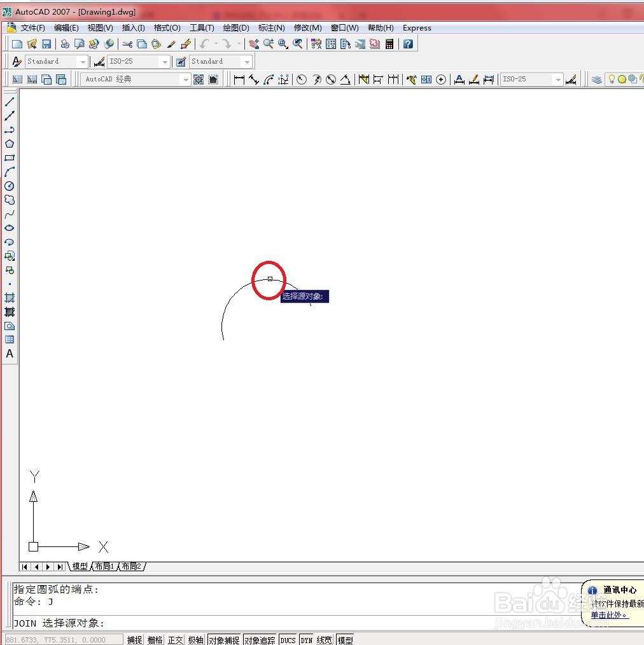Select the Circle draw tool
This screenshot has height=645, width=644.
10,186
